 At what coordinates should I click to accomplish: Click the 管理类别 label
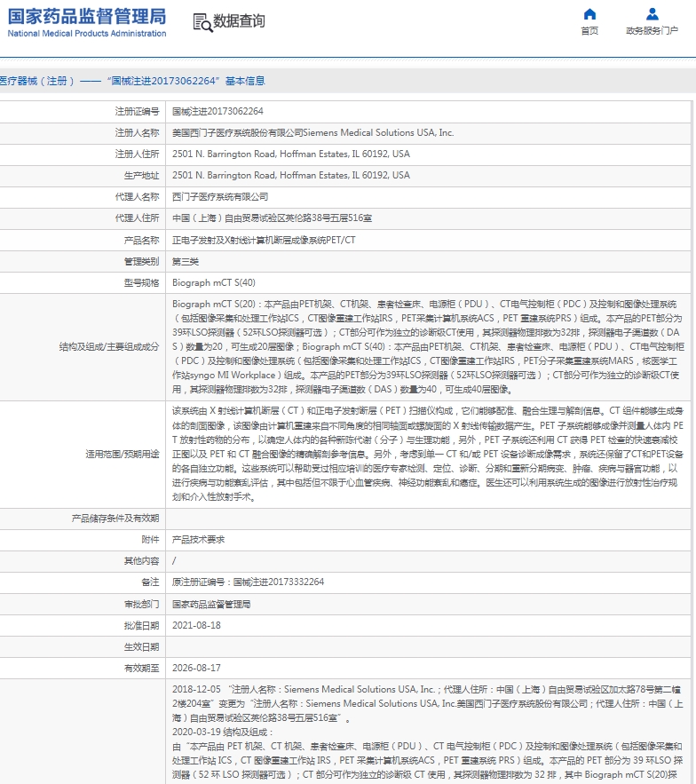[141, 262]
